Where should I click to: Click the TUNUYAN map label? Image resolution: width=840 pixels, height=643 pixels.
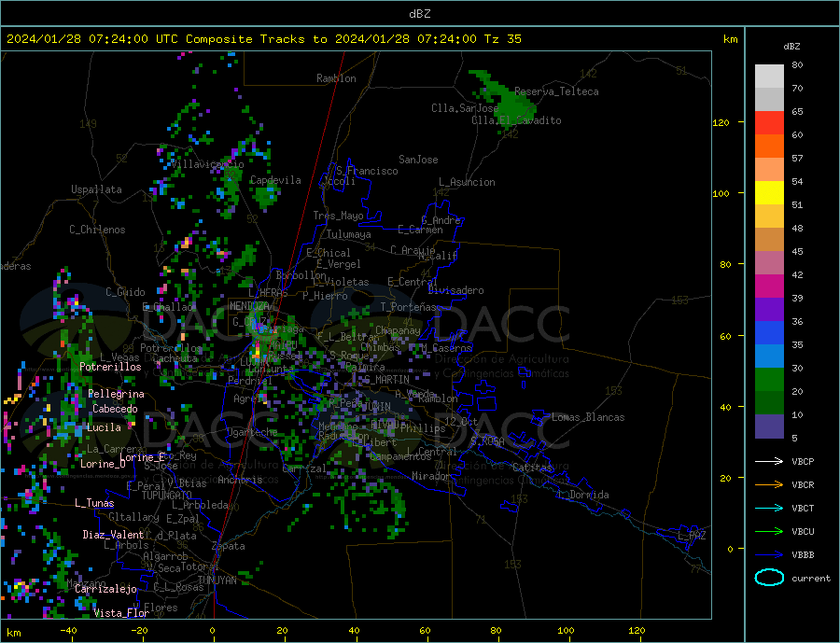(x=217, y=580)
